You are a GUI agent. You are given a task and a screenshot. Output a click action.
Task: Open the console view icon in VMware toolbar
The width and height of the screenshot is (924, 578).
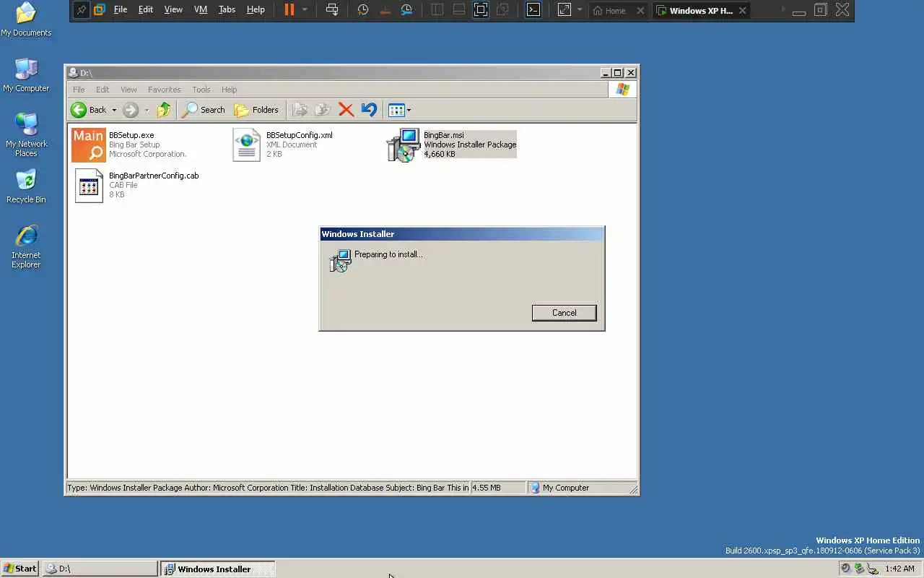(x=533, y=10)
